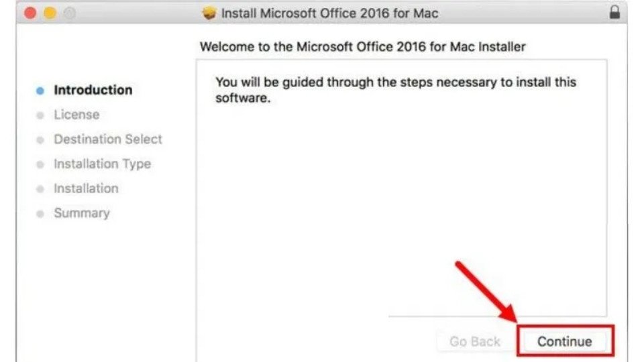Select the Summary step in the sidebar
The height and width of the screenshot is (362, 644).
pos(82,213)
